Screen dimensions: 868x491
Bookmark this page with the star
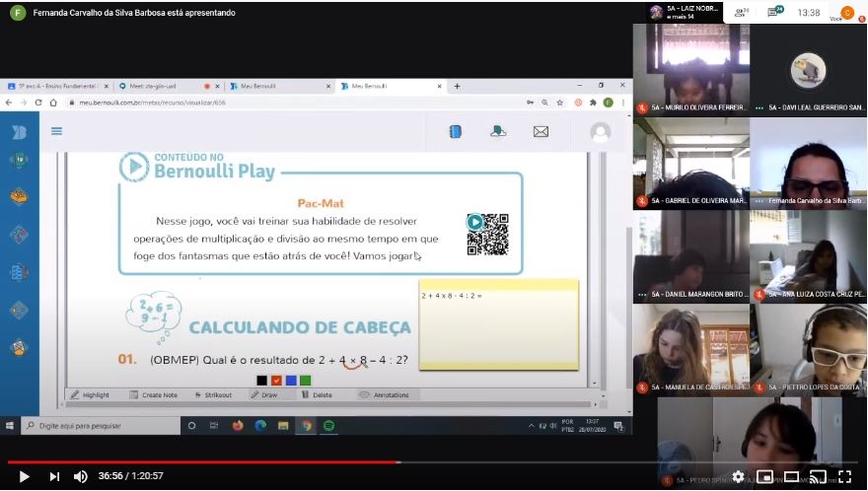pos(560,103)
